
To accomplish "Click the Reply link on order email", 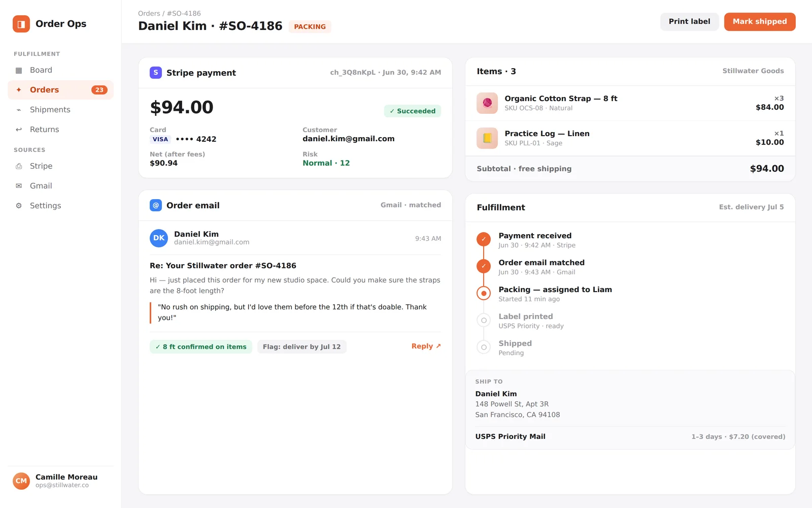I will click(426, 346).
